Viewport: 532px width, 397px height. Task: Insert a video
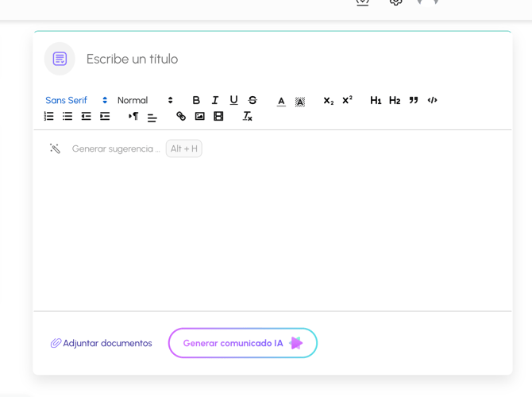tap(218, 117)
